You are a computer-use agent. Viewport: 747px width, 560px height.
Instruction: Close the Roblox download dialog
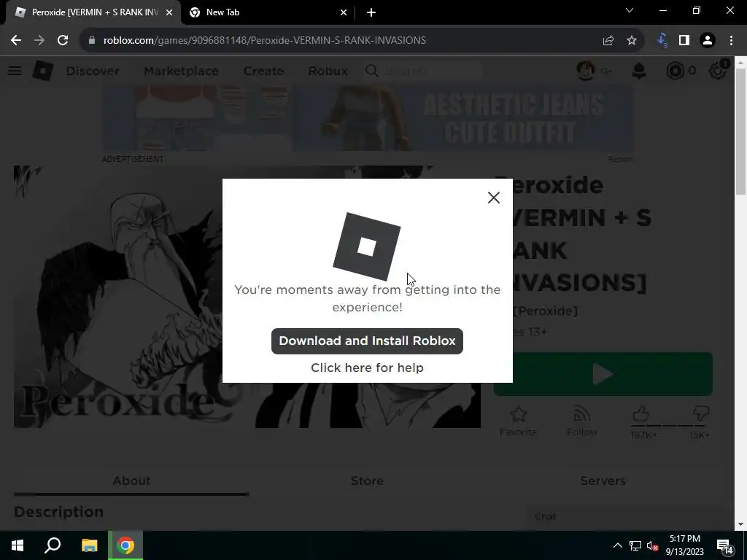click(494, 198)
